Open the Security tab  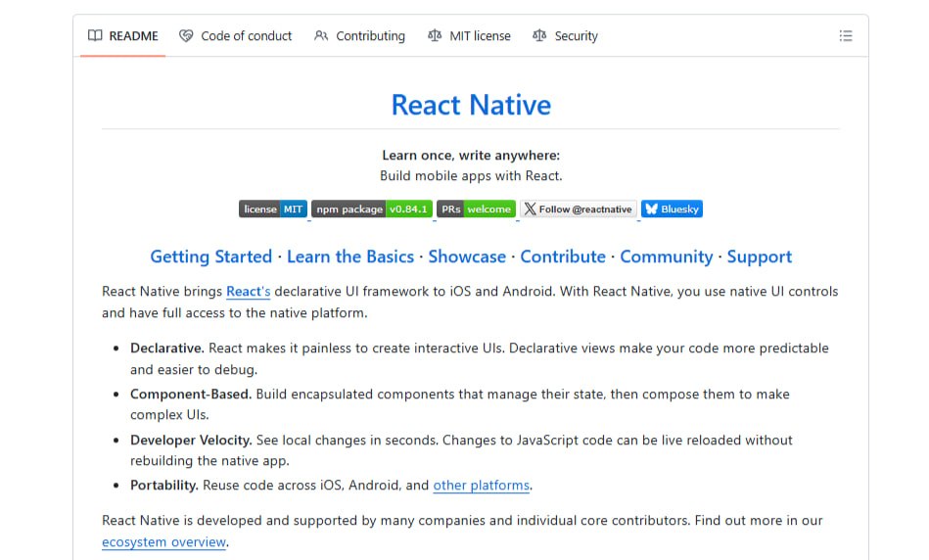point(565,36)
